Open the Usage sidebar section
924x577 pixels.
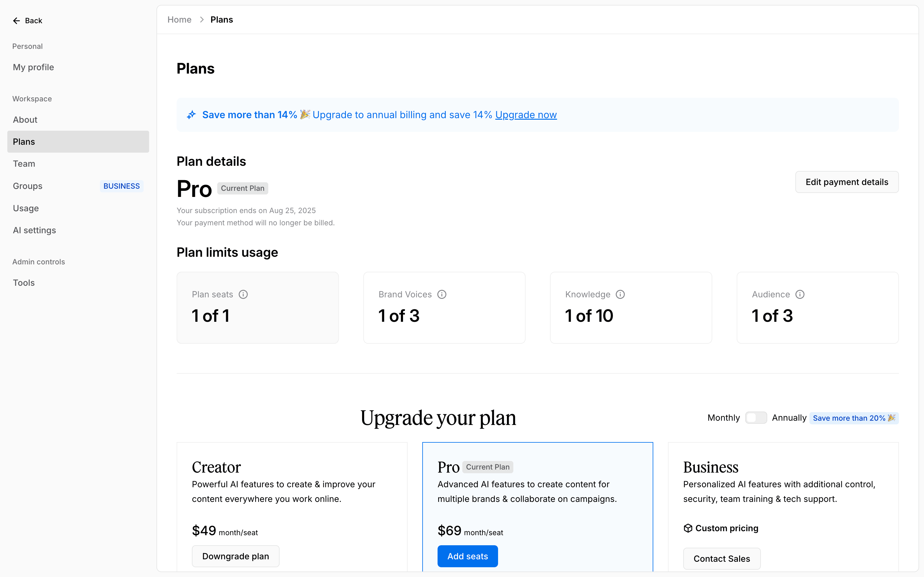tap(26, 208)
